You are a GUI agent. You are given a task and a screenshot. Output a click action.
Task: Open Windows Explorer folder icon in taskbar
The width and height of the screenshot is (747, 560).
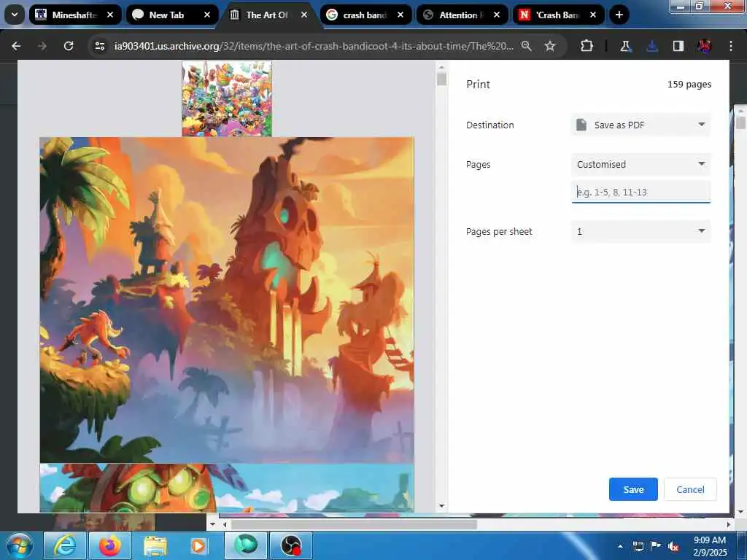[x=155, y=545]
